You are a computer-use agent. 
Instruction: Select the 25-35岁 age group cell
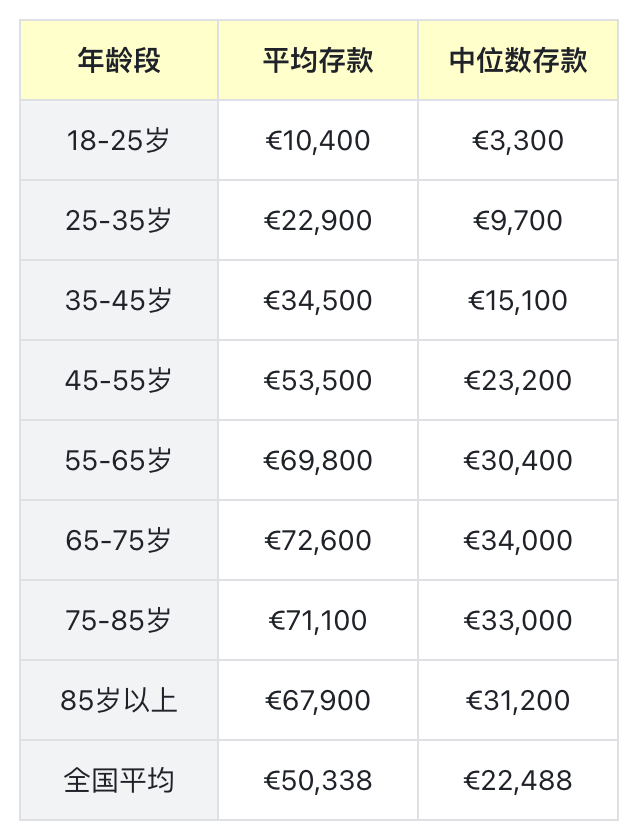tap(119, 221)
